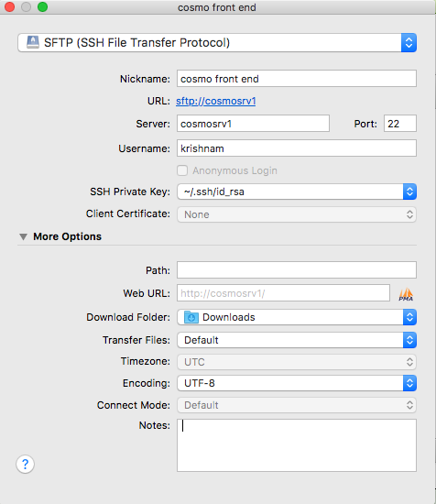Click the Username field with krishnam
Viewport: 436px width, 504px height.
click(x=297, y=148)
